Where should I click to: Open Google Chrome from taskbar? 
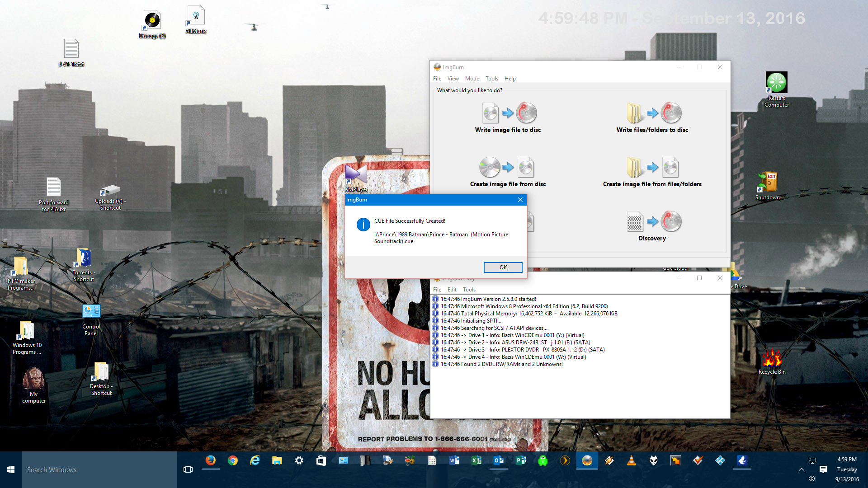click(x=232, y=460)
